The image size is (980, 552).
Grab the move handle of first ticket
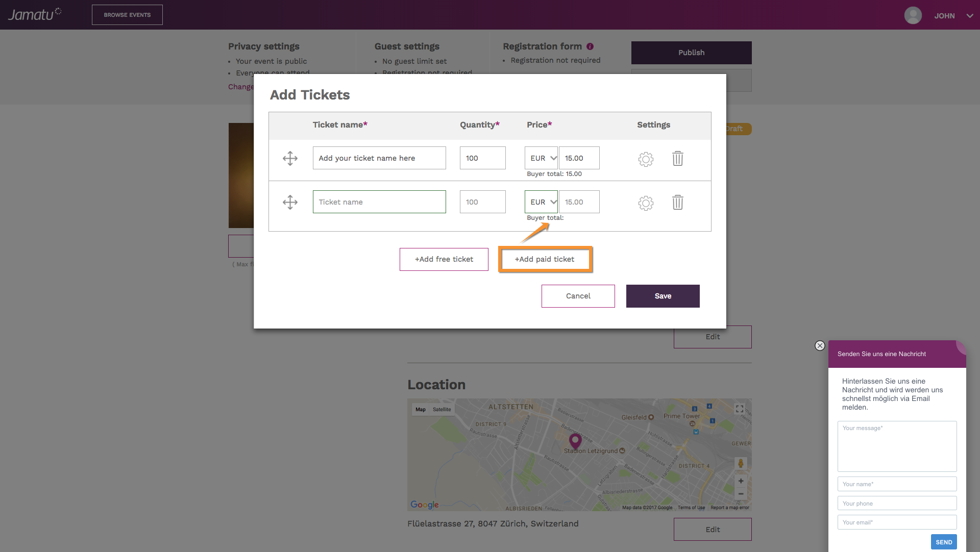[290, 158]
